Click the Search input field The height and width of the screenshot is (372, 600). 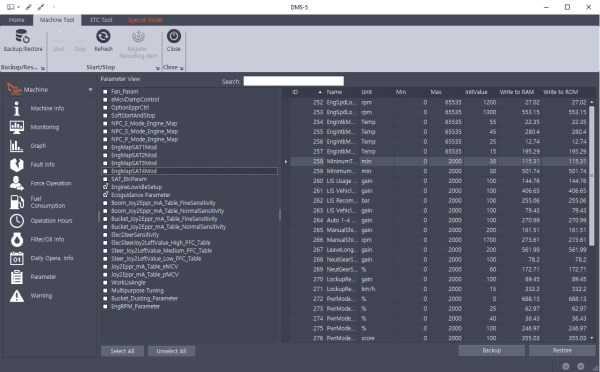pyautogui.click(x=293, y=81)
